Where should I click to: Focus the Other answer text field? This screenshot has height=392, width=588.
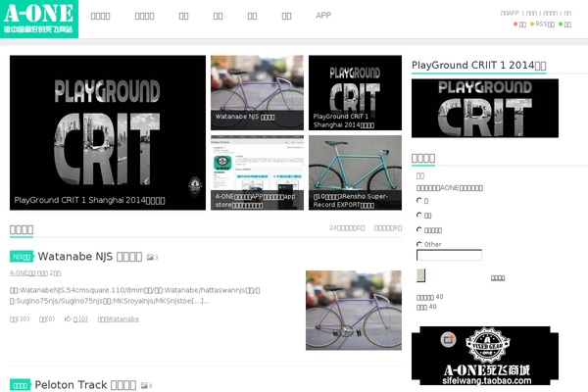[449, 256]
